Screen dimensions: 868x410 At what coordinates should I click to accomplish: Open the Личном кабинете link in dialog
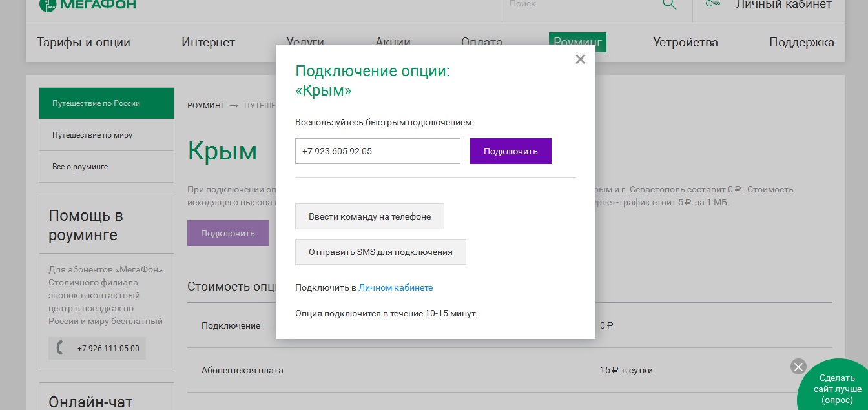pyautogui.click(x=395, y=287)
